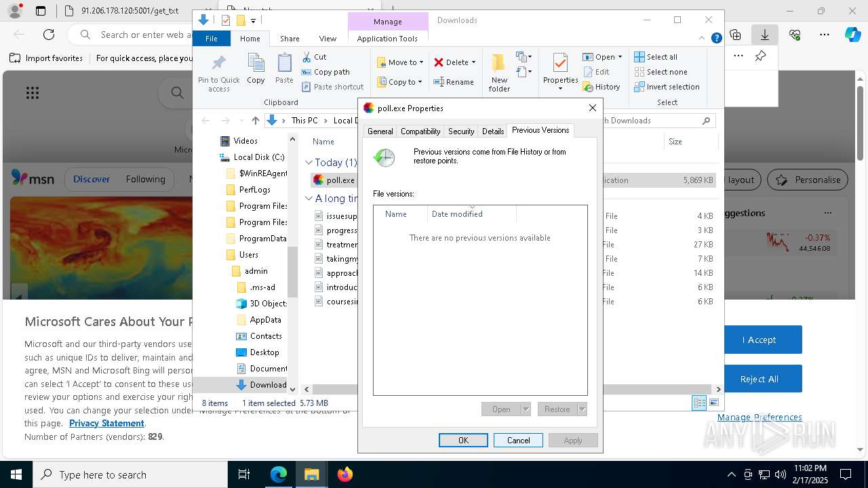Switch to details view button

point(699,403)
